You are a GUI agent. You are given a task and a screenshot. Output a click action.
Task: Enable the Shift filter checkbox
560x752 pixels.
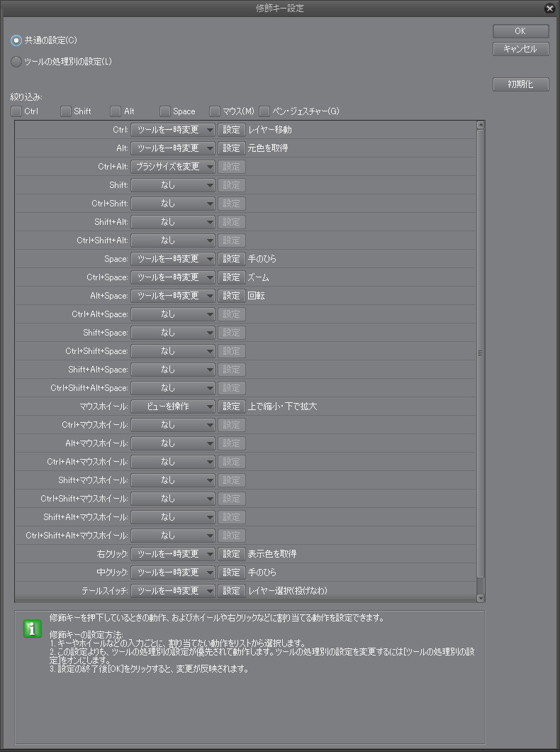tap(66, 111)
